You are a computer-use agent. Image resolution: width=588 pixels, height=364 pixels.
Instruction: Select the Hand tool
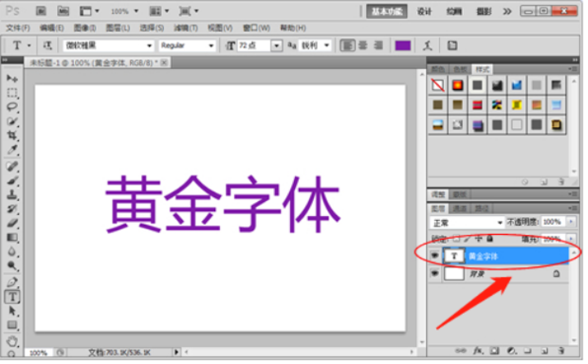12,341
